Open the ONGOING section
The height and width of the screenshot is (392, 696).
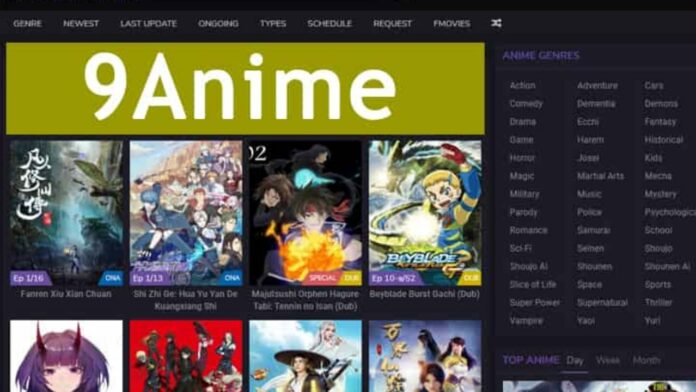pyautogui.click(x=218, y=24)
